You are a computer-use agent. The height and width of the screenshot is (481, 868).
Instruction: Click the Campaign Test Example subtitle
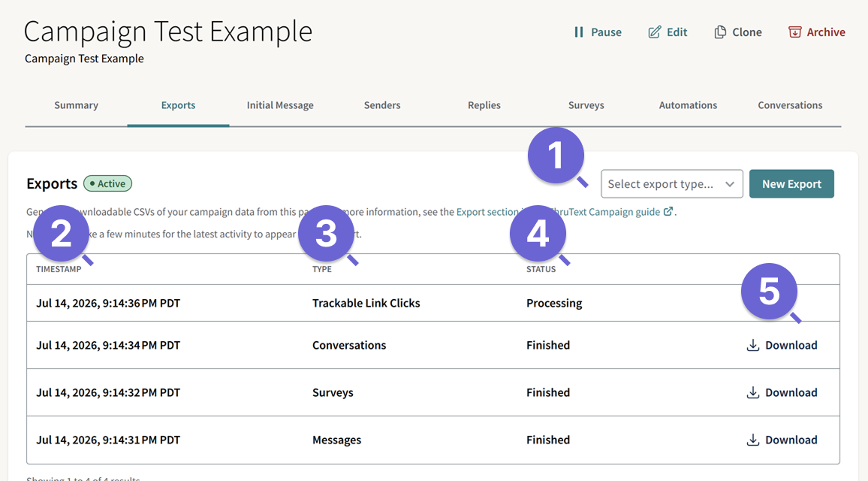click(84, 59)
